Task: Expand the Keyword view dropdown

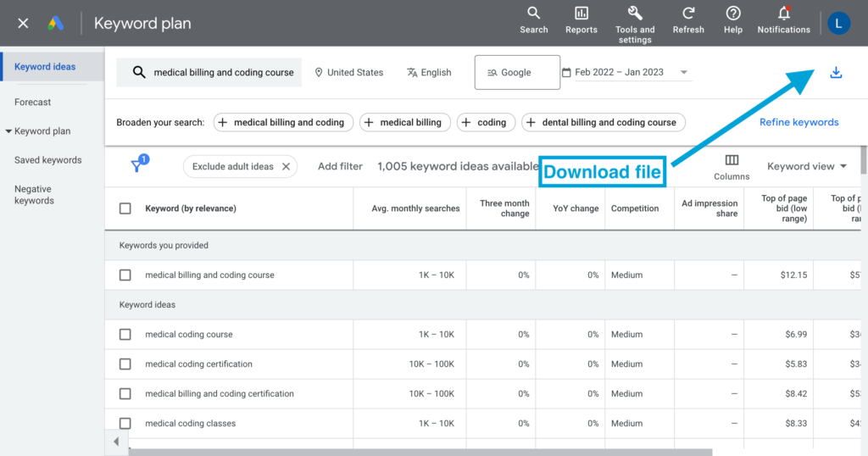Action: tap(807, 167)
